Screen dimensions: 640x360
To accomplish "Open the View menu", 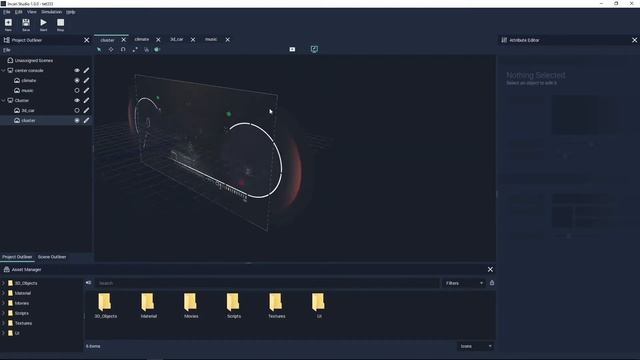I will [x=31, y=12].
